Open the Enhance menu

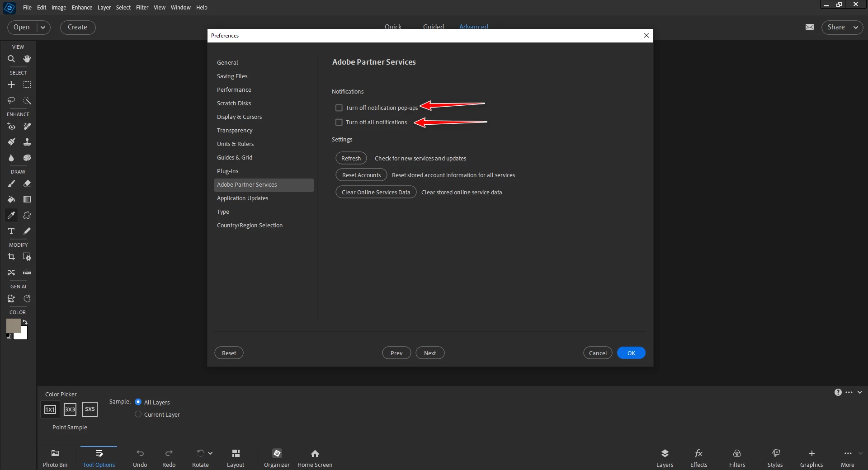tap(82, 7)
